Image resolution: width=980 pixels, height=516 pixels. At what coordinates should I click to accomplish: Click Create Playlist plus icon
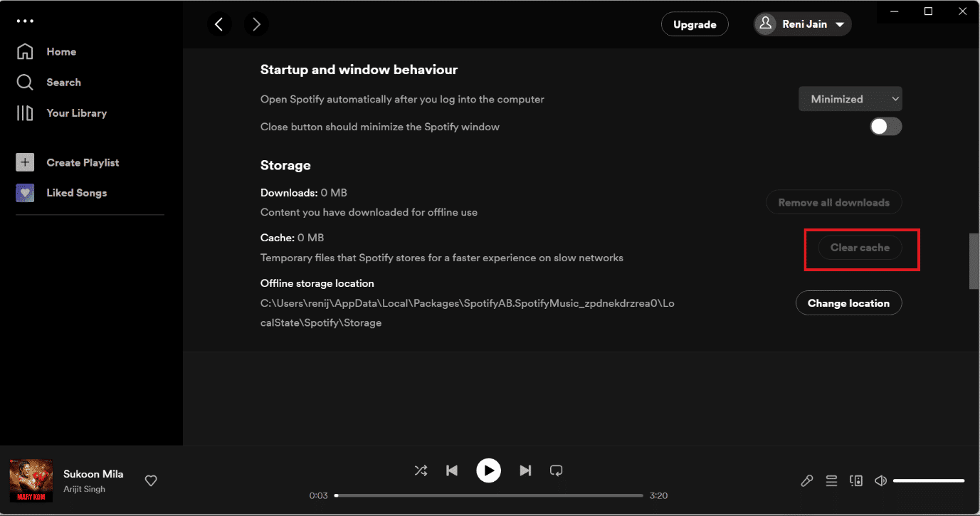pyautogui.click(x=25, y=162)
